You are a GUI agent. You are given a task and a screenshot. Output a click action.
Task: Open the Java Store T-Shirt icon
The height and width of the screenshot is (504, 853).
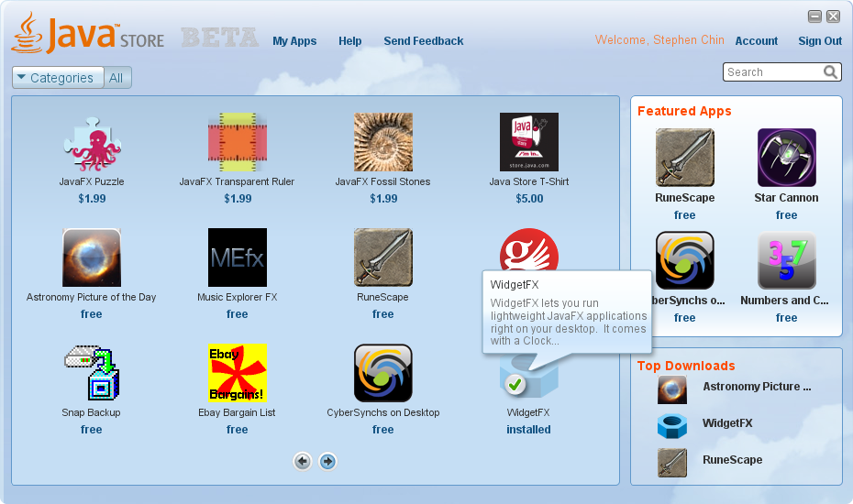tap(529, 142)
